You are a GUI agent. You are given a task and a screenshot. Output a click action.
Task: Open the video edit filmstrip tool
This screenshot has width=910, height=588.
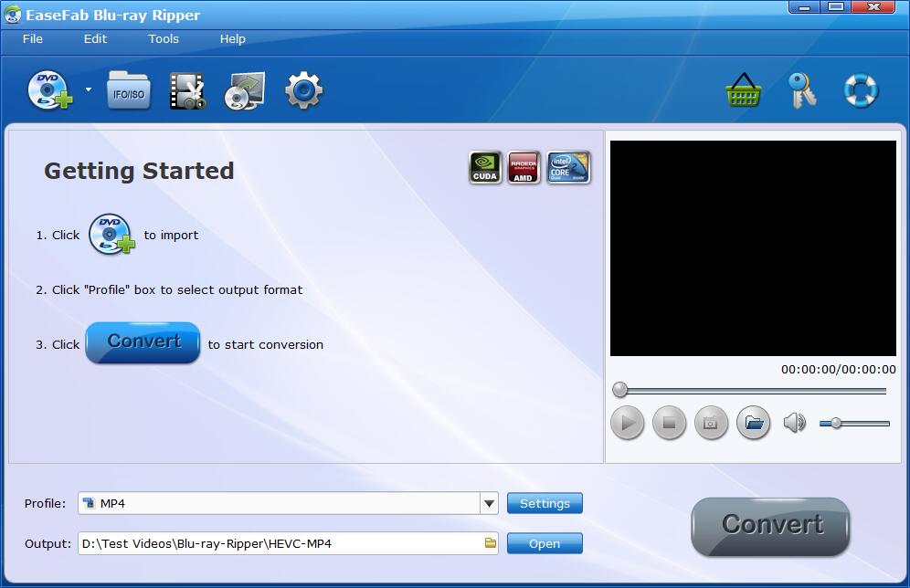pos(187,90)
